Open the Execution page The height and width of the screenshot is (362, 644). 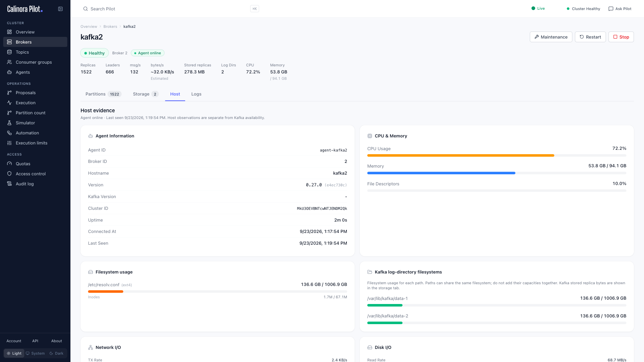[35, 103]
